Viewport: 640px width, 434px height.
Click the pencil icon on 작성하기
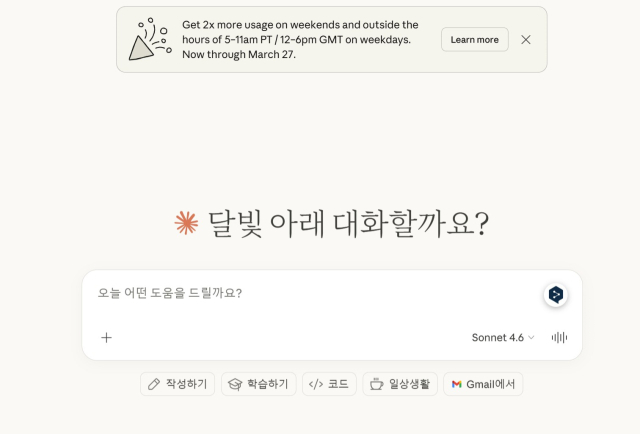point(154,384)
